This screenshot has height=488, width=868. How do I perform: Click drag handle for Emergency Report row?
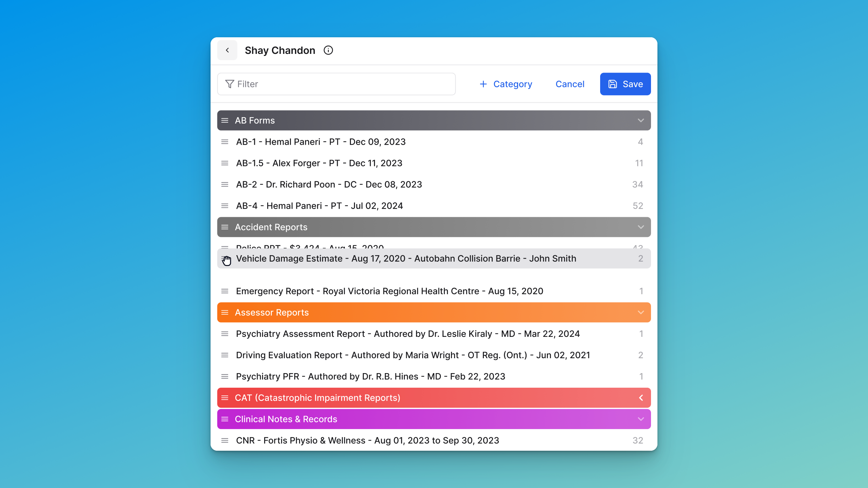coord(225,291)
